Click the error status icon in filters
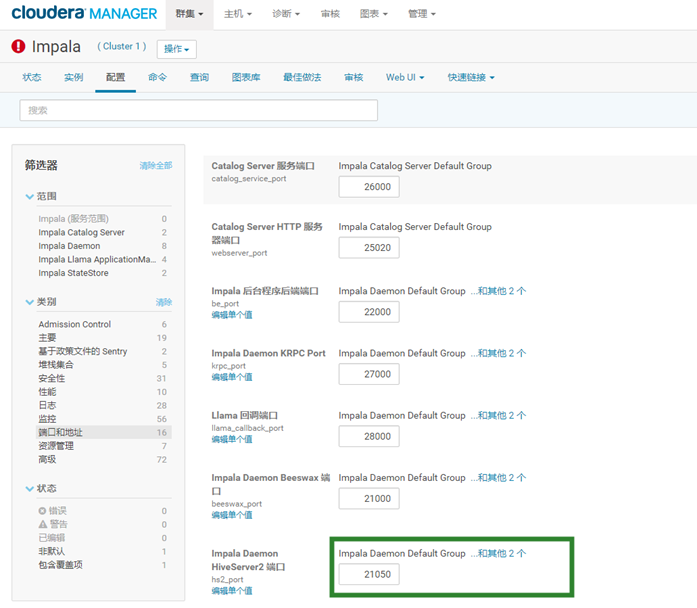The image size is (697, 608). tap(43, 511)
